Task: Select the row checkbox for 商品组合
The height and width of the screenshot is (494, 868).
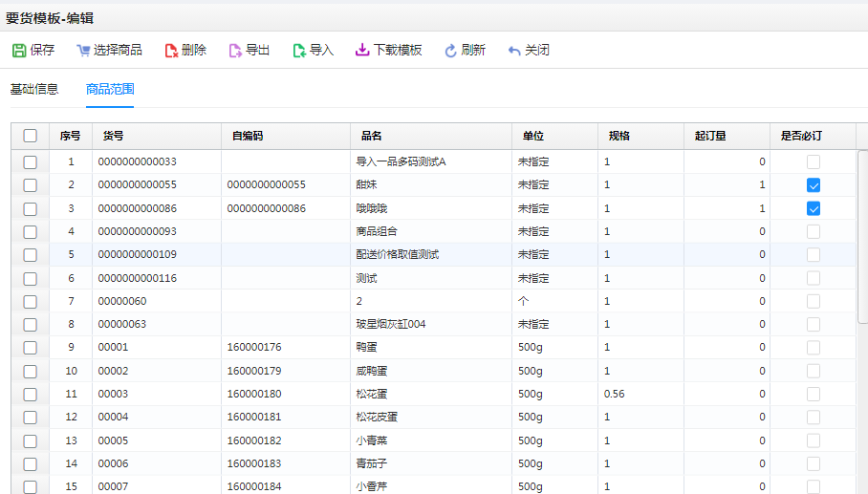Action: [31, 232]
